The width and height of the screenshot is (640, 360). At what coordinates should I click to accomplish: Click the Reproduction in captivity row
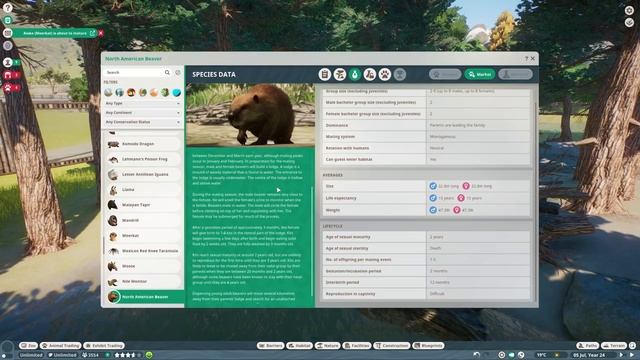click(427, 293)
